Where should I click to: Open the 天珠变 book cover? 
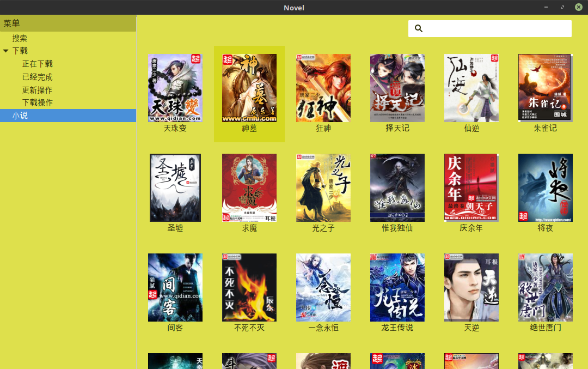[175, 88]
